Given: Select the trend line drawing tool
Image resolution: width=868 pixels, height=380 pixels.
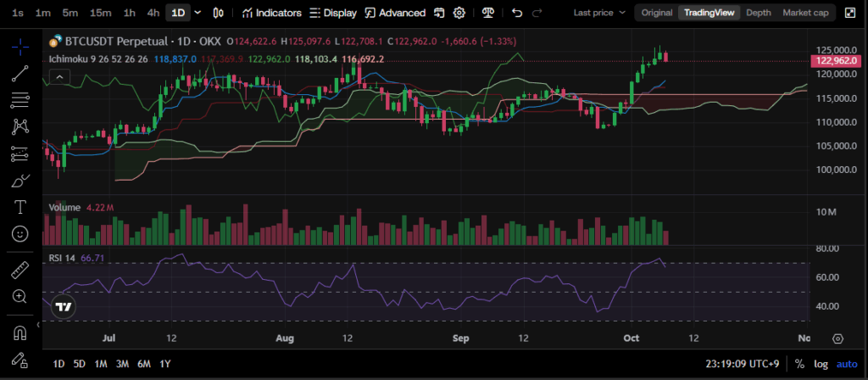Looking at the screenshot, I should [x=19, y=73].
